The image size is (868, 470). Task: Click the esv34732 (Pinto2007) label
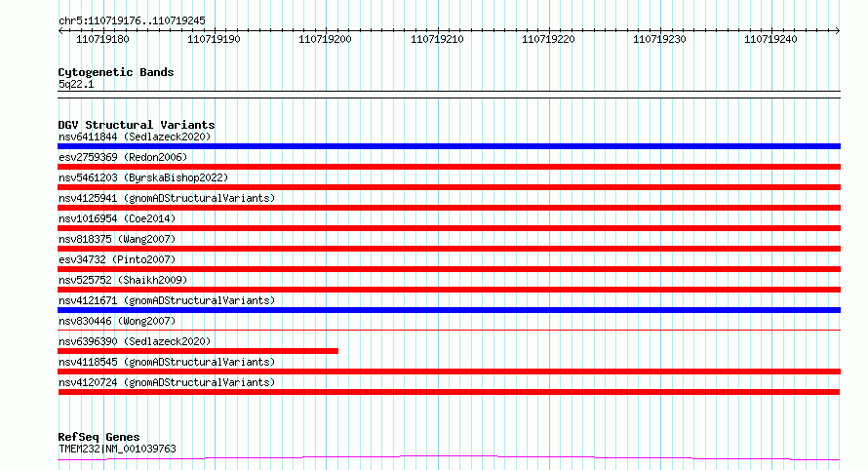(x=117, y=259)
